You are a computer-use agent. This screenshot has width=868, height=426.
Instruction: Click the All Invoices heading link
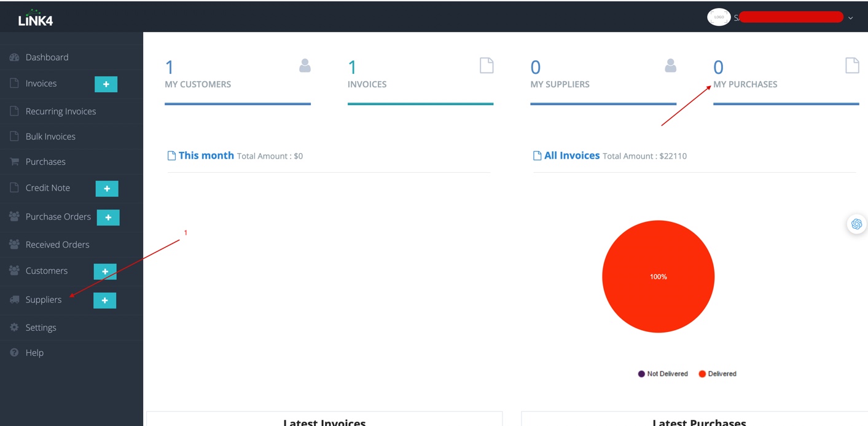[572, 156]
